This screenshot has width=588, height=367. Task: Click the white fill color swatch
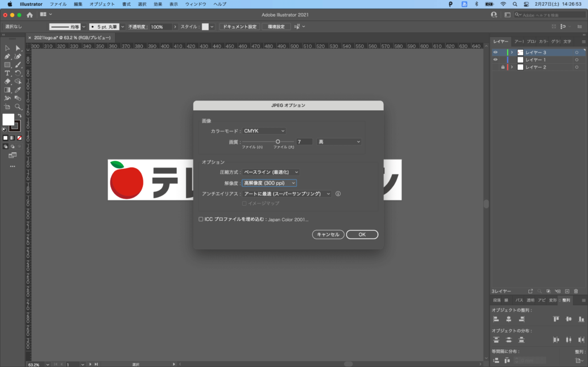[x=8, y=119]
